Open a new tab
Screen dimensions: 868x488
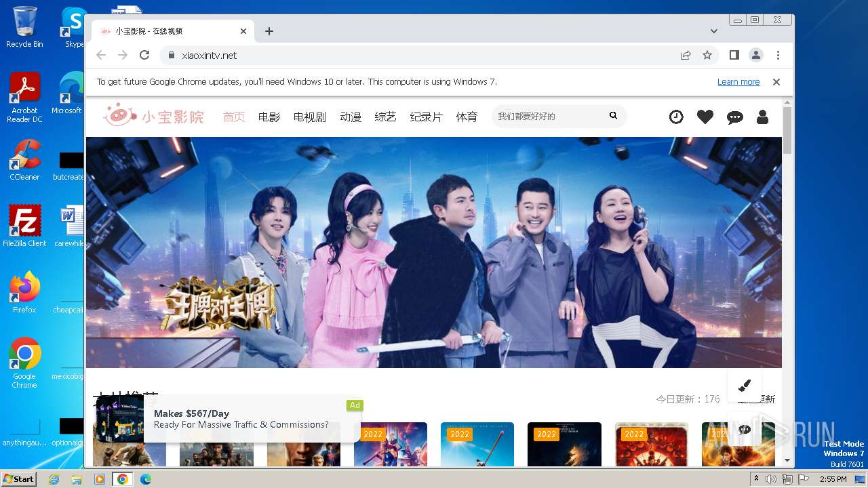click(269, 31)
